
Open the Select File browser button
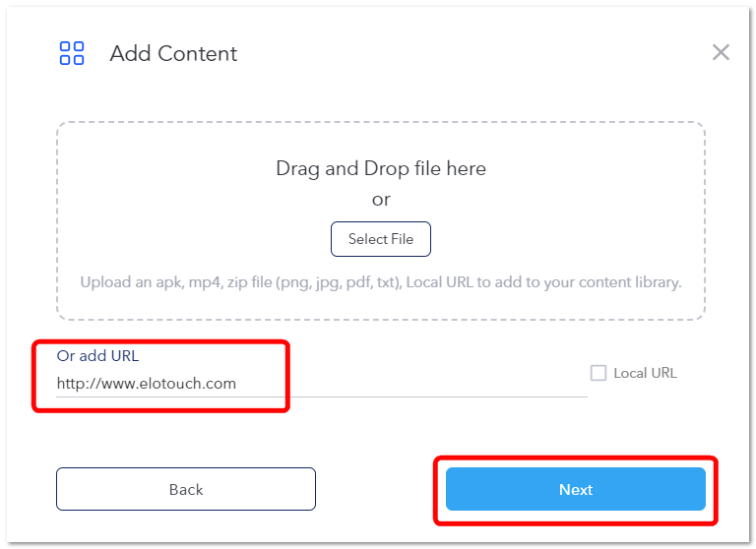(x=380, y=239)
